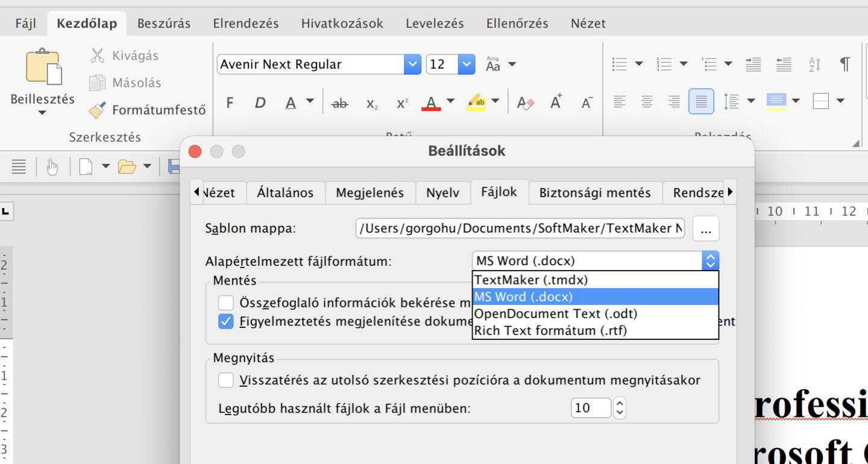Viewport: 868px width, 464px height.
Task: Open the Általános settings tab
Action: point(286,193)
